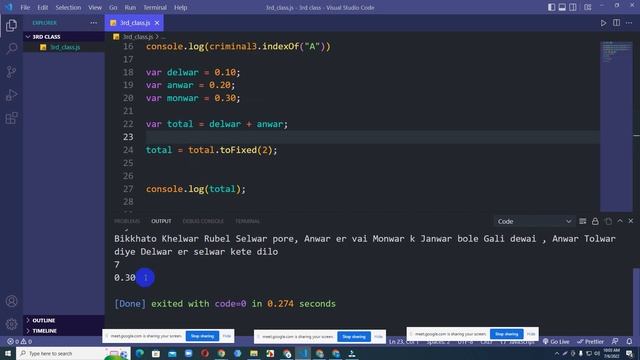The image size is (640, 360).
Task: Open Output log in editor
Action: click(608, 221)
